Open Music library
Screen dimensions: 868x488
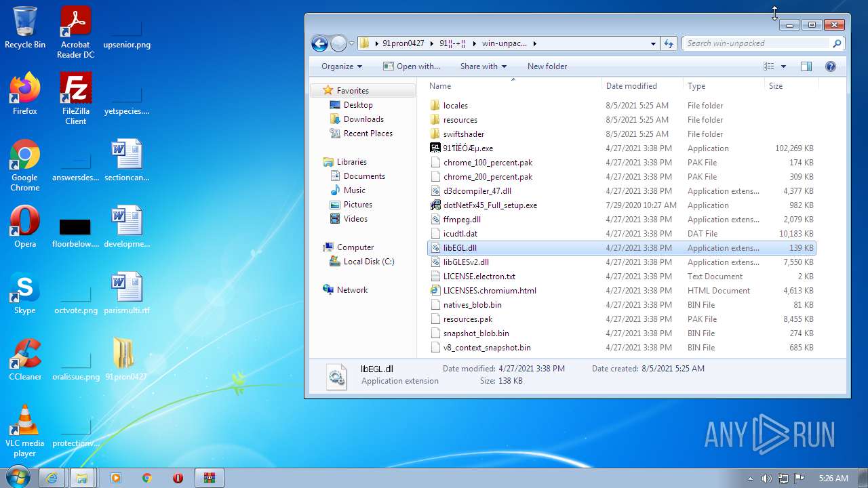pos(354,190)
